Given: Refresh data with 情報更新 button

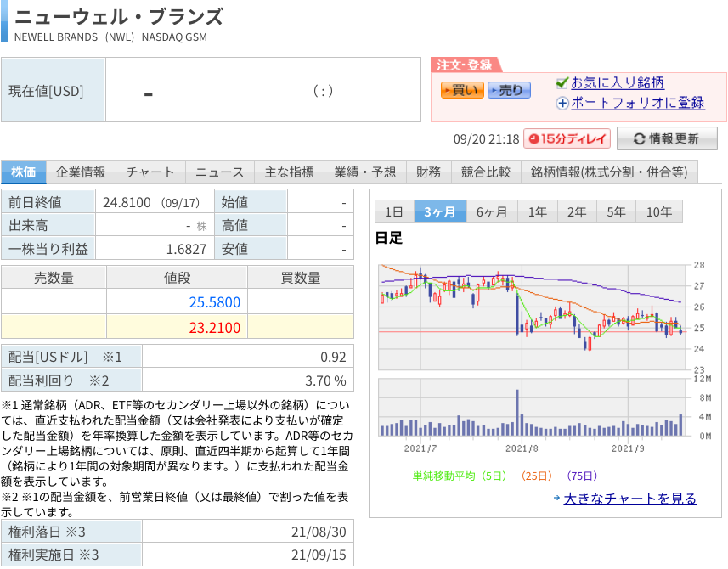Looking at the screenshot, I should click(x=667, y=138).
